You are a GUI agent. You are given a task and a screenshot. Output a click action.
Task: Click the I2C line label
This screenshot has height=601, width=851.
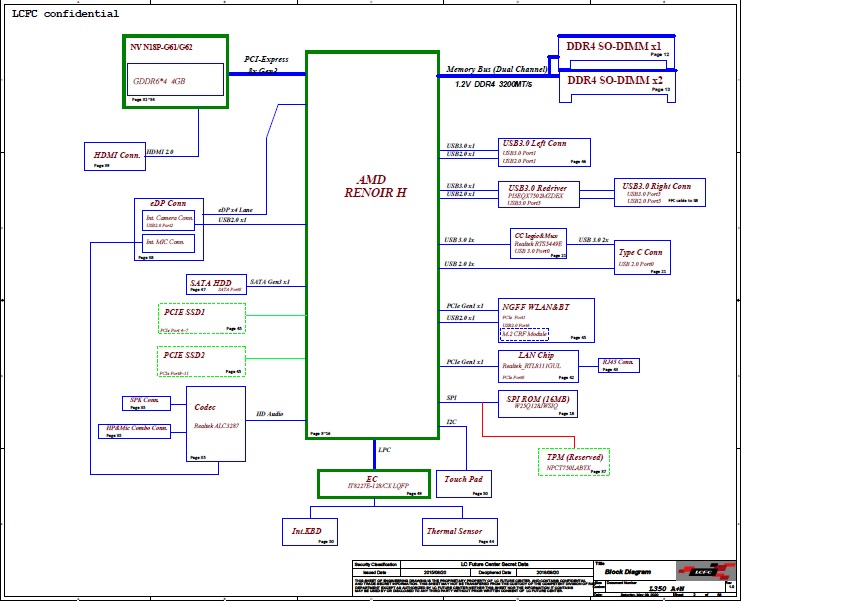coord(452,422)
